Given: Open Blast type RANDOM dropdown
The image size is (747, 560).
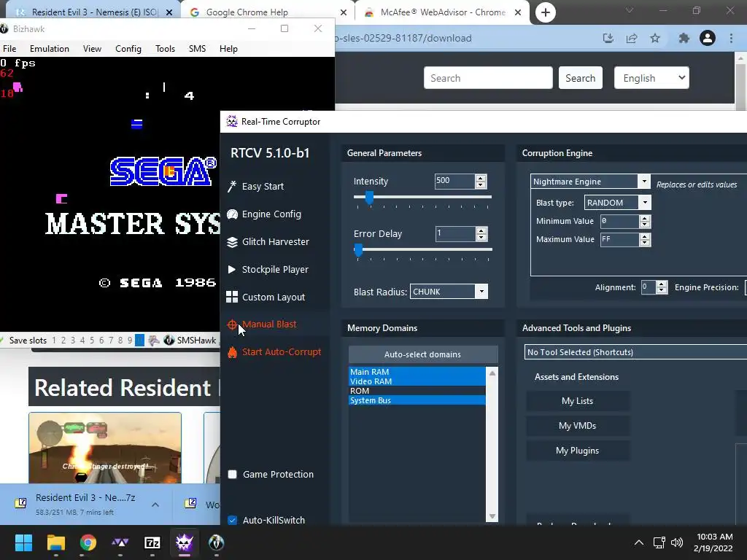Looking at the screenshot, I should tap(645, 203).
